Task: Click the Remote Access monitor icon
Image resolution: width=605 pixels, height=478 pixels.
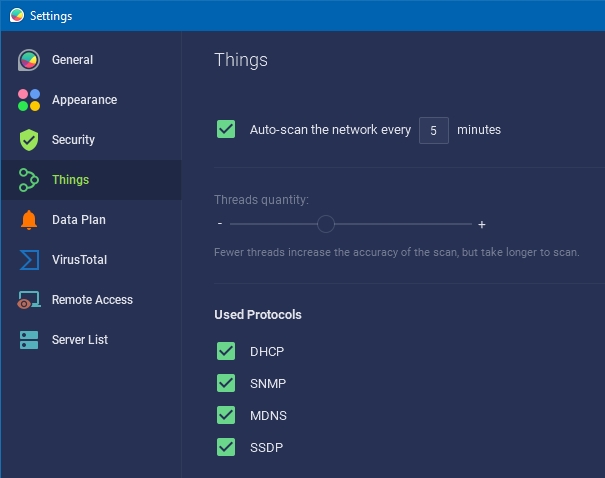Action: 29,300
